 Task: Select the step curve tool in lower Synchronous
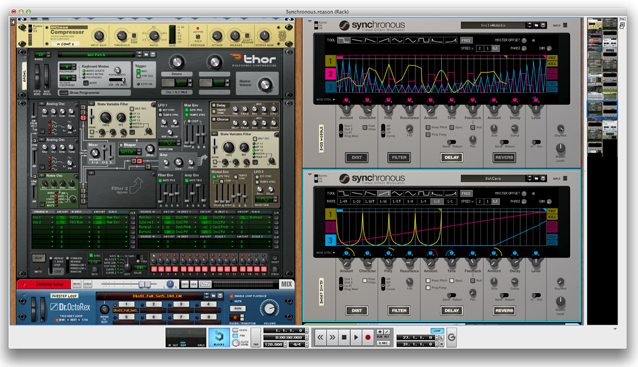click(344, 193)
